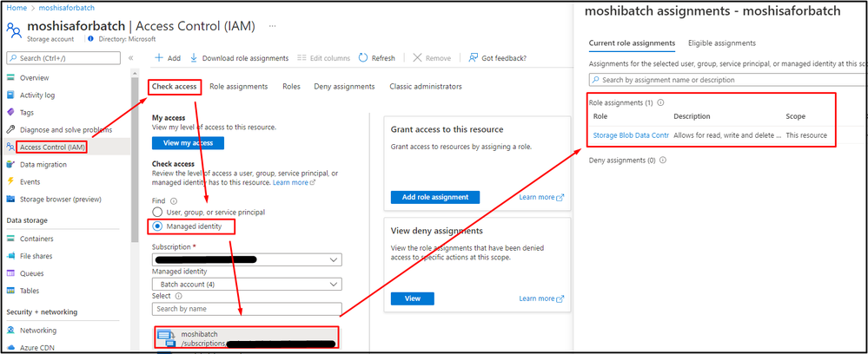Click the View my access button

point(189,143)
